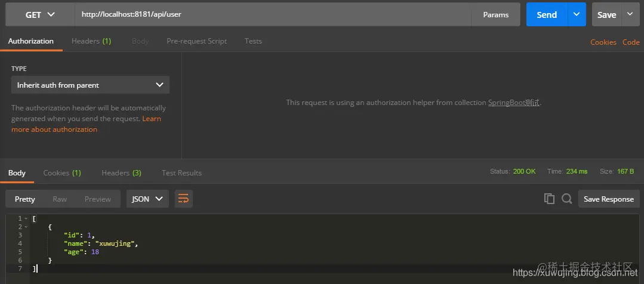View the Raw response mode
The image size is (644, 284).
[60, 199]
